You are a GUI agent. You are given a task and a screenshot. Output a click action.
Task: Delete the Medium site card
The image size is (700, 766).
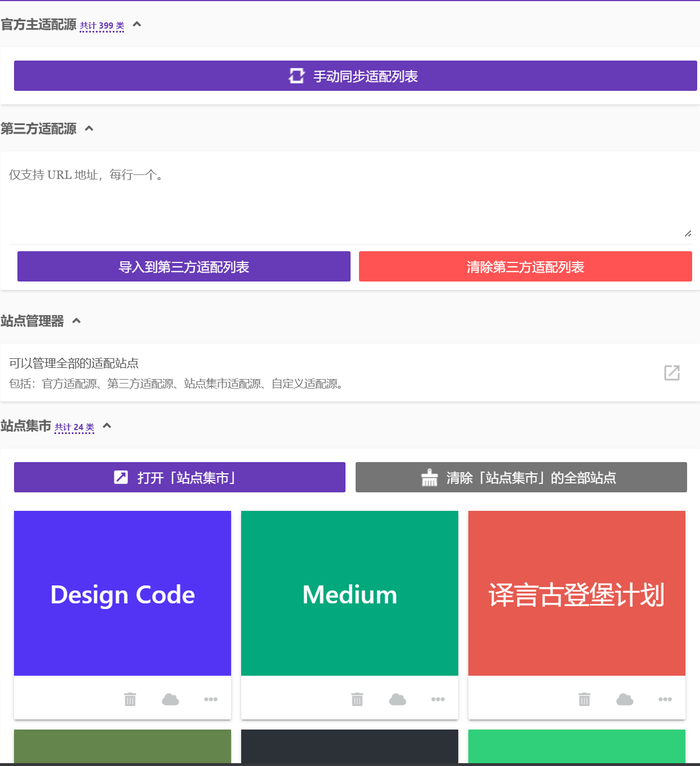coord(357,699)
